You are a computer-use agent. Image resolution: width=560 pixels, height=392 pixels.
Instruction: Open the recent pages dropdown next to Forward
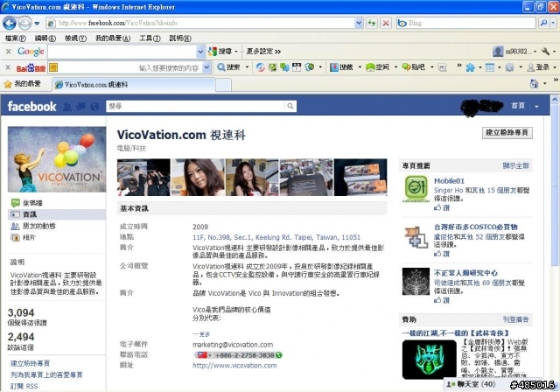[37, 24]
